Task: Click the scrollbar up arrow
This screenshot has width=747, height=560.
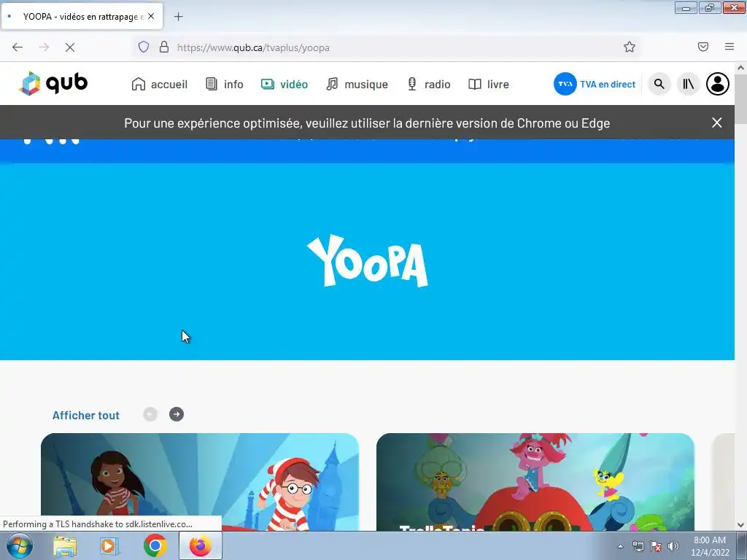Action: (741, 68)
